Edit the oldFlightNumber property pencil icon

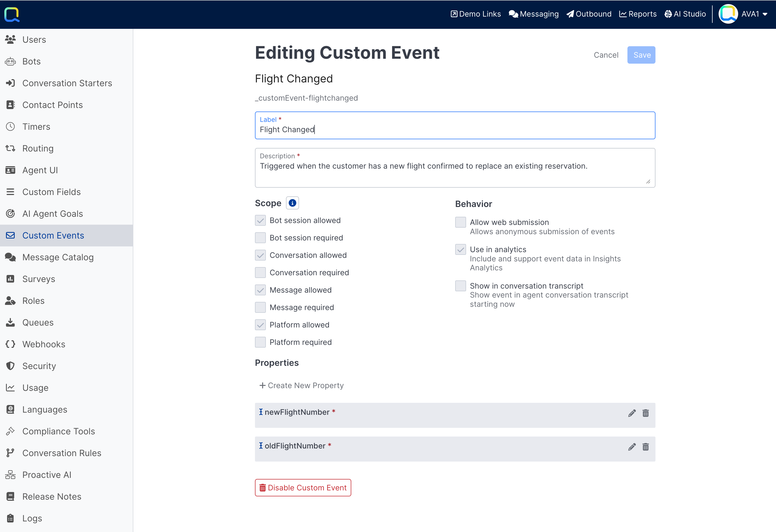632,447
